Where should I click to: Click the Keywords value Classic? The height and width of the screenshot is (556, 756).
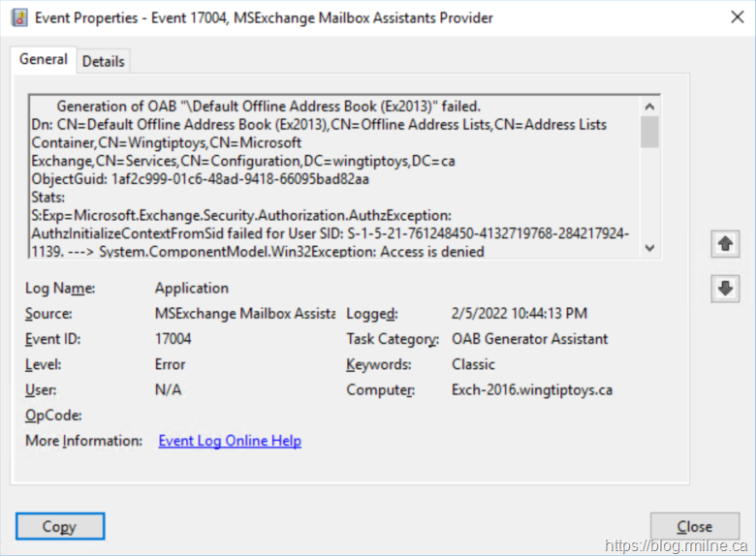[x=473, y=364]
